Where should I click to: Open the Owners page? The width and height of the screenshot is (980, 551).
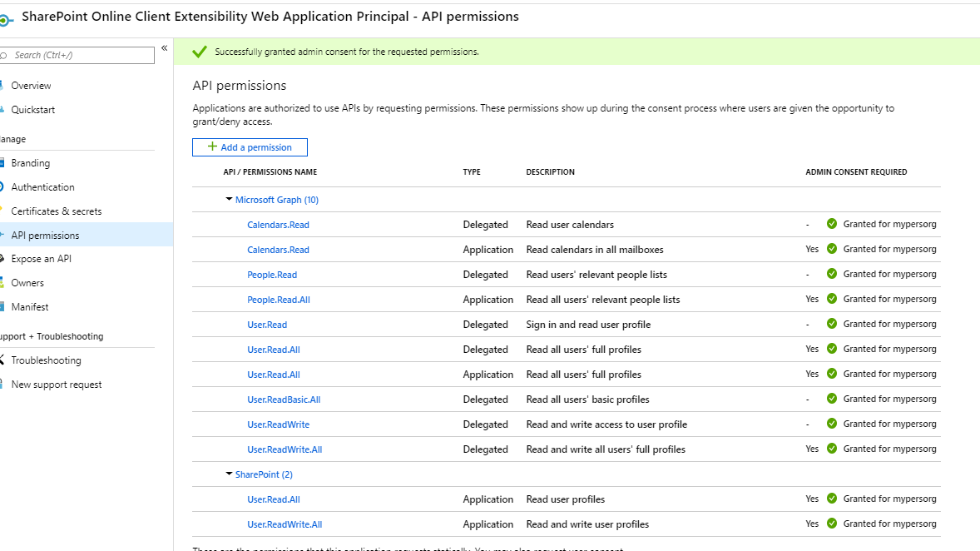[27, 282]
